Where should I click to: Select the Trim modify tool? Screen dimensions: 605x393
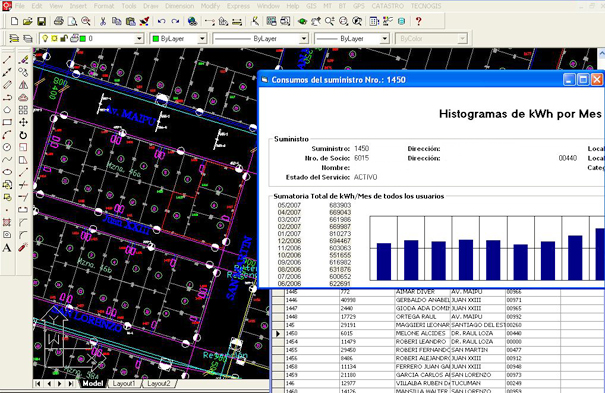point(23,184)
